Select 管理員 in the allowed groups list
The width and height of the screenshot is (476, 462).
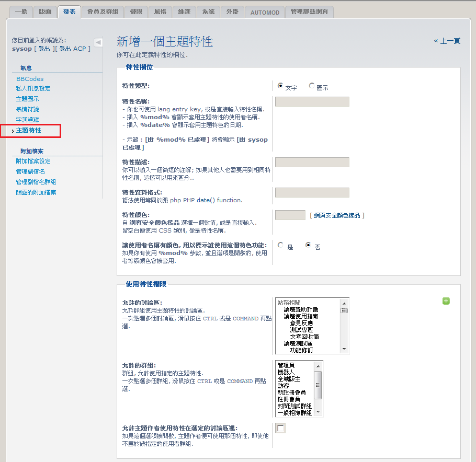(286, 365)
